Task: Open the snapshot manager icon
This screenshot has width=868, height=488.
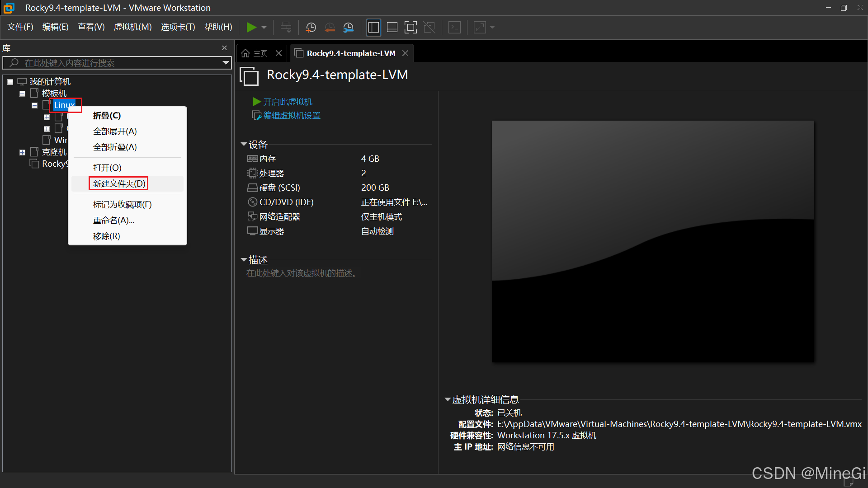Action: (x=348, y=28)
